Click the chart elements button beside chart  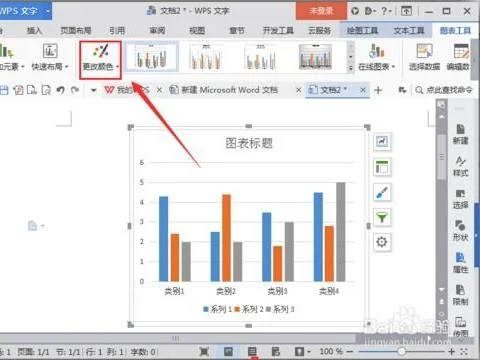(x=382, y=142)
